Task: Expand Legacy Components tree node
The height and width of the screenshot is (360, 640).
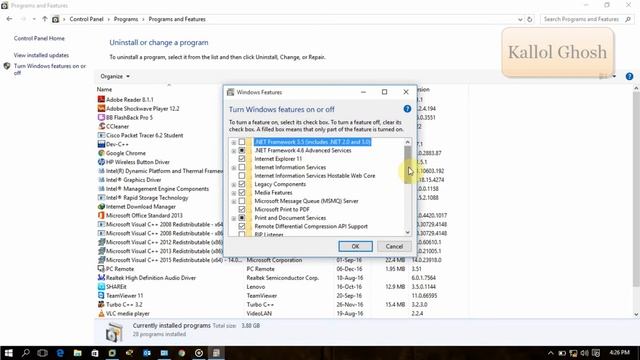Action: (x=233, y=185)
